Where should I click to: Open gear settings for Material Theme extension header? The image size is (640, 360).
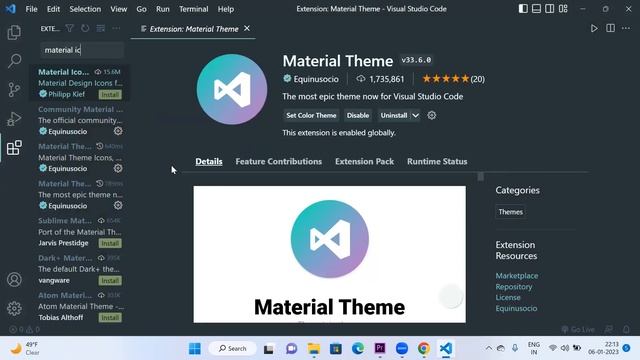[x=431, y=116]
